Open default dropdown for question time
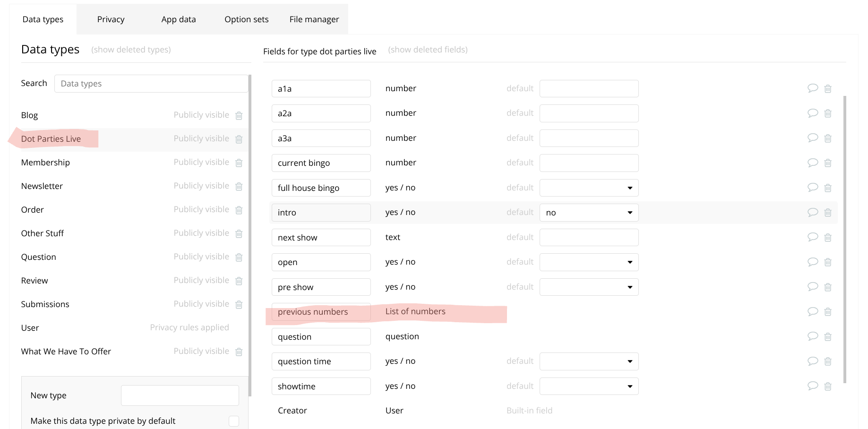This screenshot has height=429, width=868. pos(589,361)
